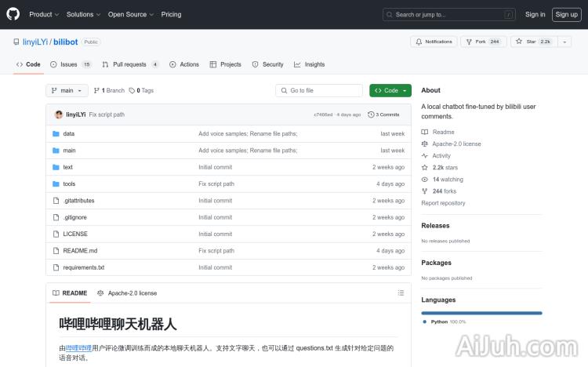
Task: Open the 3 Commits history
Action: tap(387, 114)
